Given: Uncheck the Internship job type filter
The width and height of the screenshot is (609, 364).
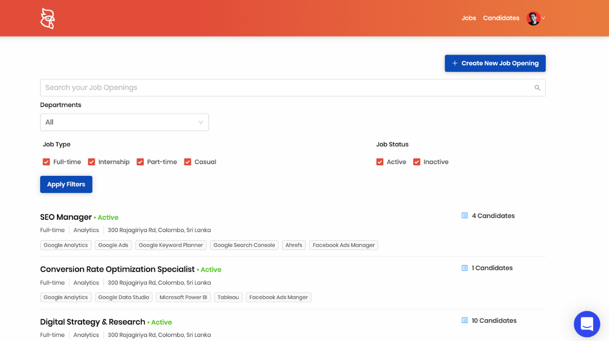Looking at the screenshot, I should click(x=91, y=162).
